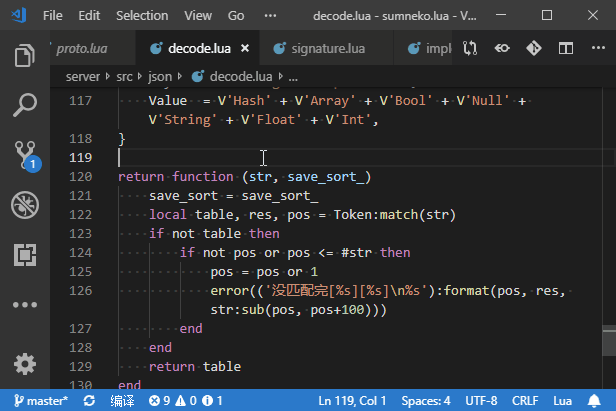Open the View menu
The image size is (616, 411).
coord(198,15)
